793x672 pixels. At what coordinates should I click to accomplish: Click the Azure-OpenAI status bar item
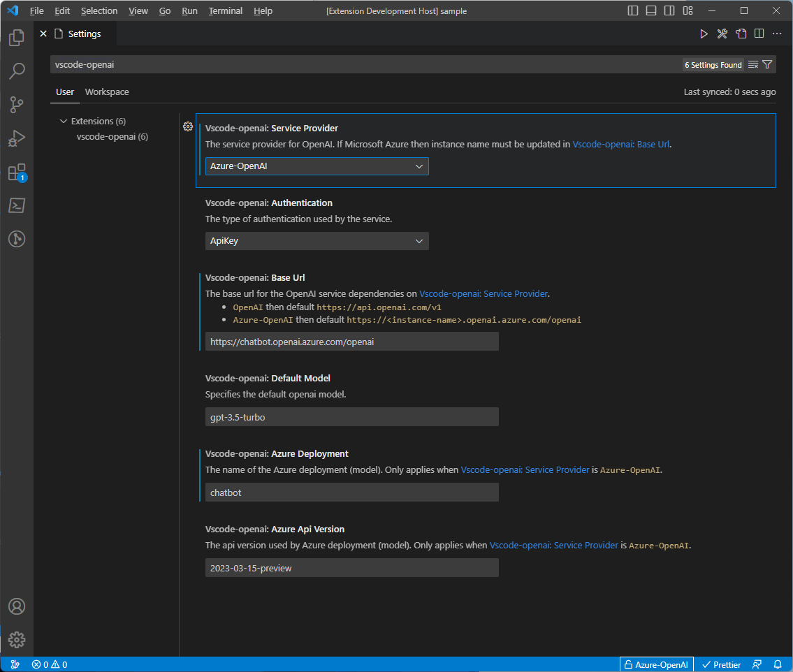(x=657, y=664)
